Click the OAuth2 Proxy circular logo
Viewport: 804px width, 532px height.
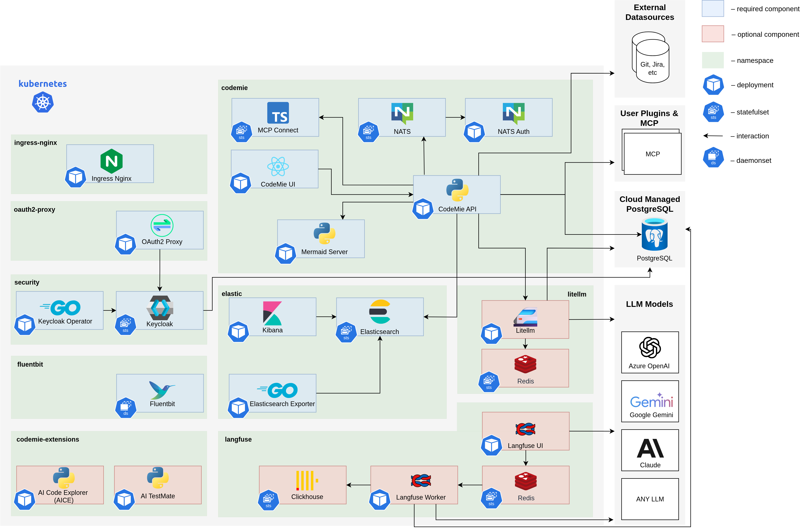tap(162, 225)
